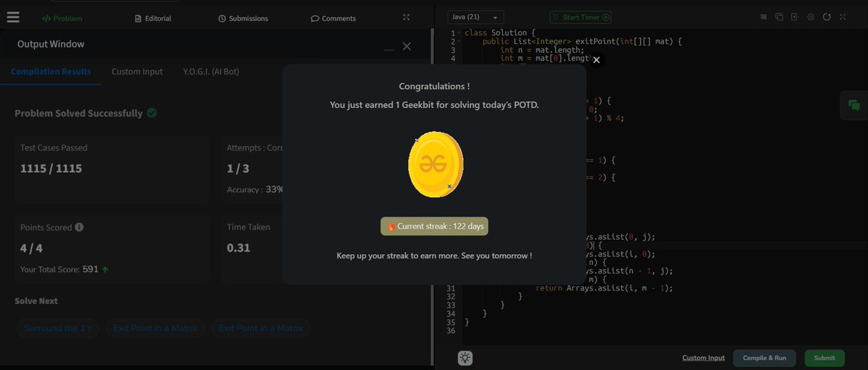Click 'Problem Solved Successfully' heading

(x=79, y=113)
